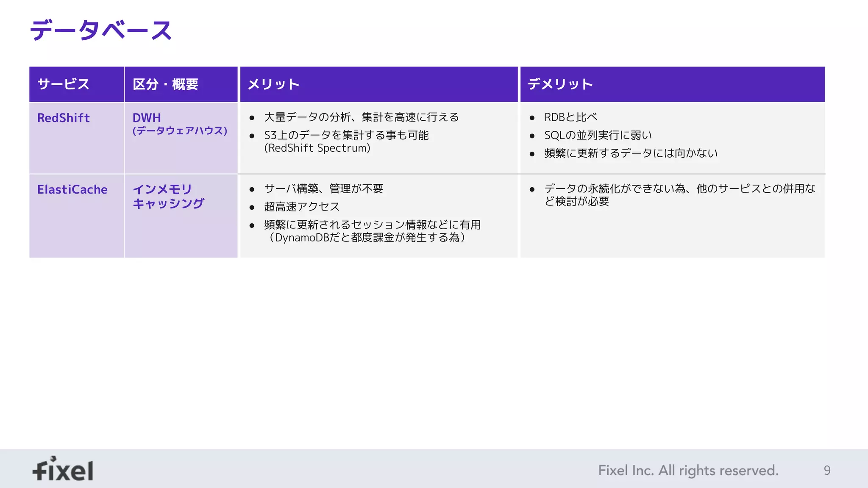This screenshot has height=488, width=868.
Task: Select the 区分・概要 column header
Action: click(x=165, y=84)
